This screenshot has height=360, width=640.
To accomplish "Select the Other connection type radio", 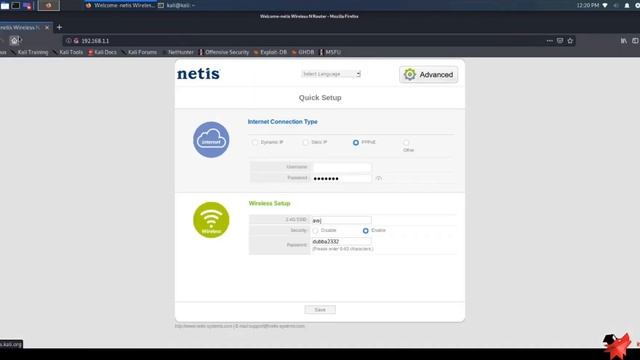I will tap(406, 143).
